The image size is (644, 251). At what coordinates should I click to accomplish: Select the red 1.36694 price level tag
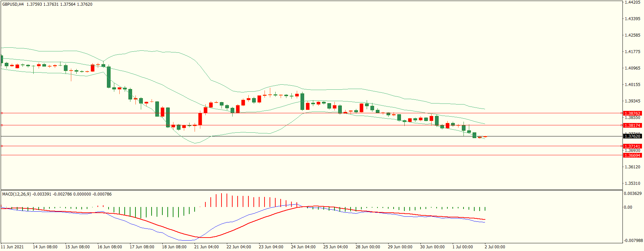coord(633,156)
